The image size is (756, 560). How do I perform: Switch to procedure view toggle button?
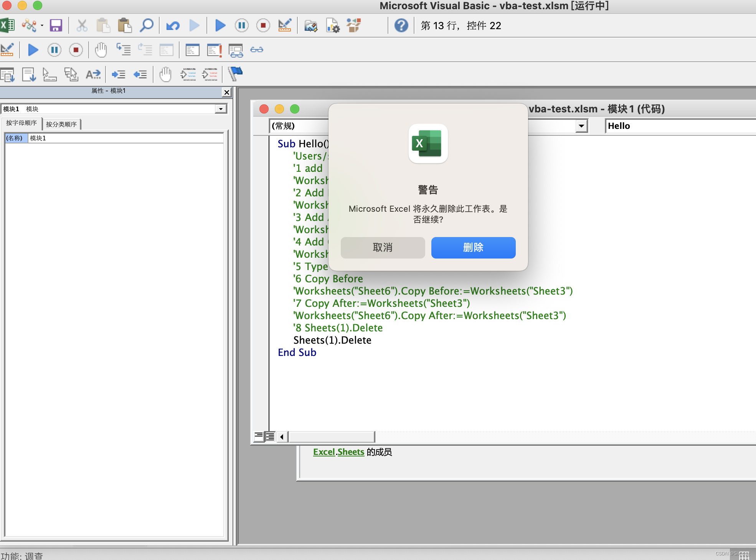tap(259, 436)
